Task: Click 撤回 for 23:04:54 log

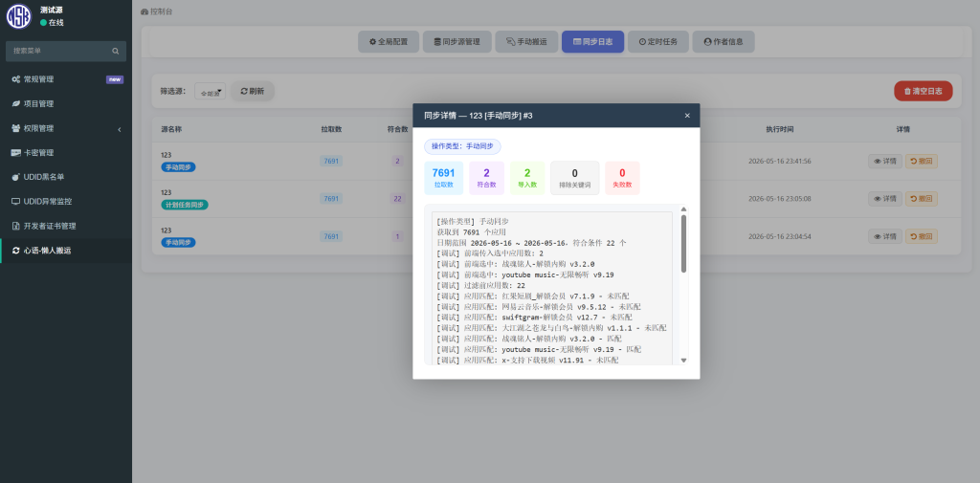Action: 922,236
